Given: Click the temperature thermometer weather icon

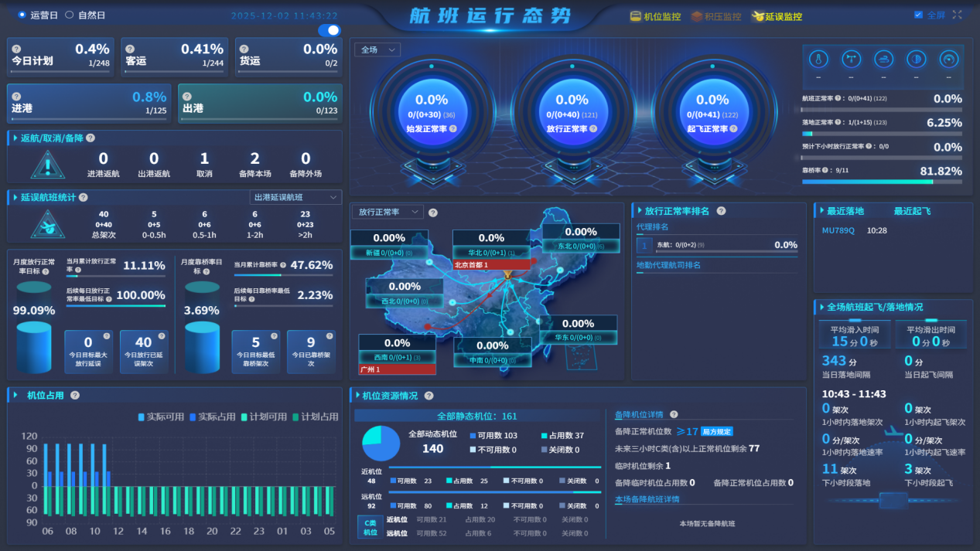Looking at the screenshot, I should click(x=818, y=60).
